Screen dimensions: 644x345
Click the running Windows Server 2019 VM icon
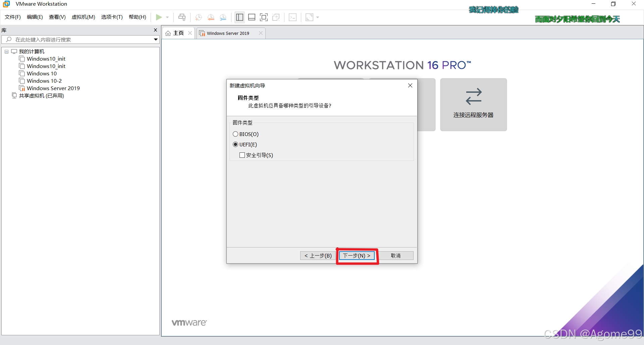(x=22, y=88)
